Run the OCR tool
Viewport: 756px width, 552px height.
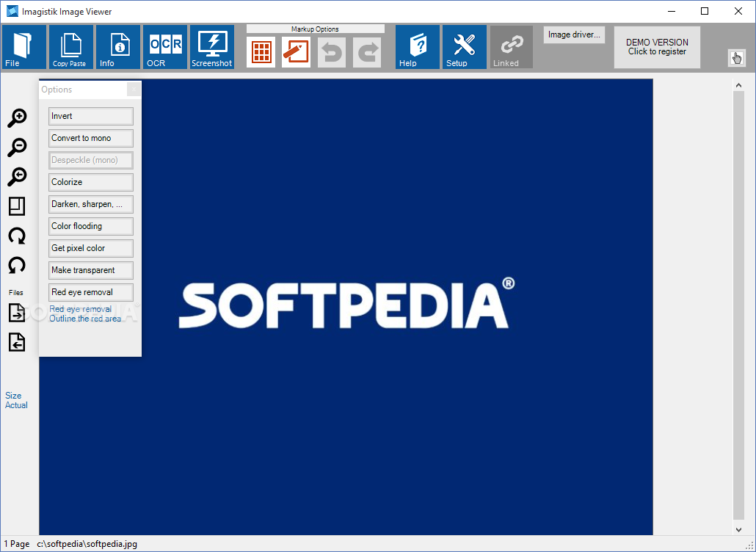tap(165, 47)
